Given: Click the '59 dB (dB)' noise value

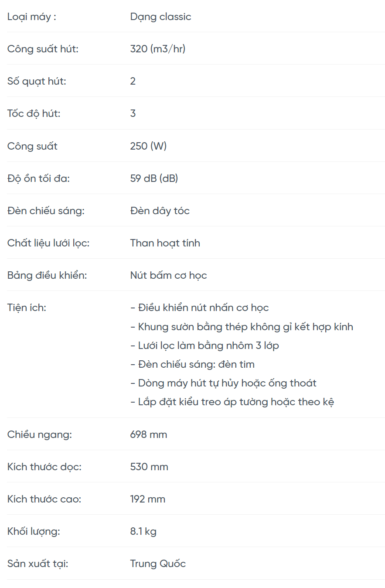Looking at the screenshot, I should [x=154, y=178].
